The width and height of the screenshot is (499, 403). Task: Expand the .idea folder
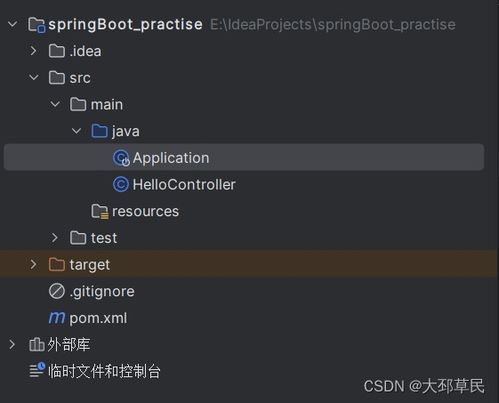pyautogui.click(x=33, y=51)
